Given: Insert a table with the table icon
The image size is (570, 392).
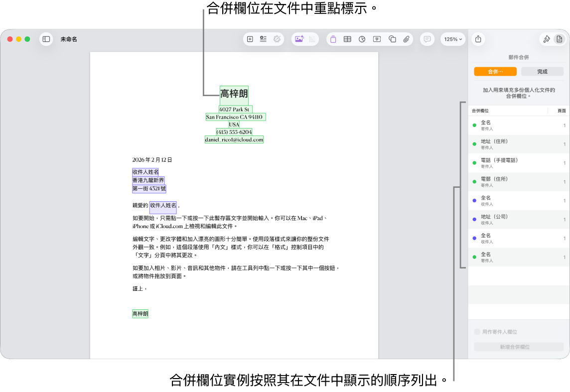Looking at the screenshot, I should (x=347, y=39).
